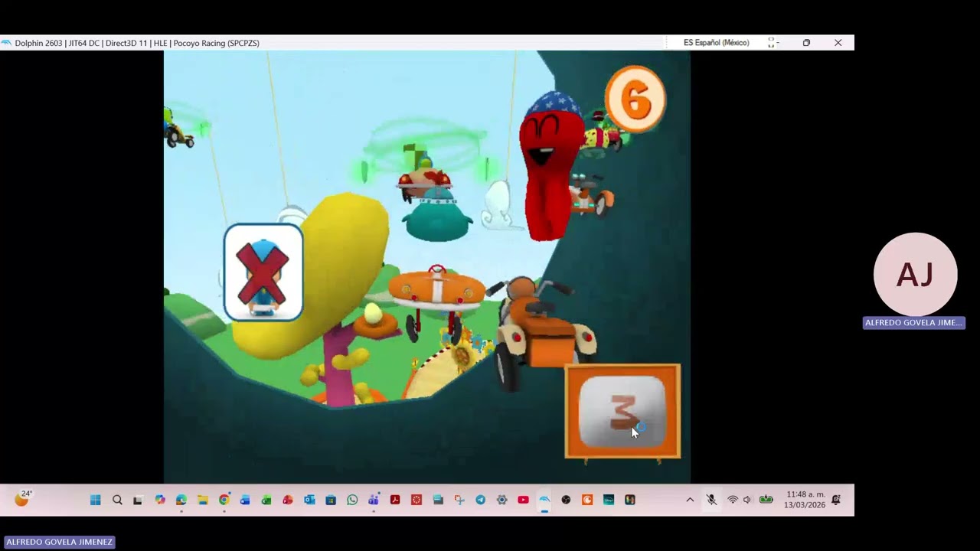
Task: Open Crunchyroll from the taskbar
Action: pyautogui.click(x=587, y=500)
